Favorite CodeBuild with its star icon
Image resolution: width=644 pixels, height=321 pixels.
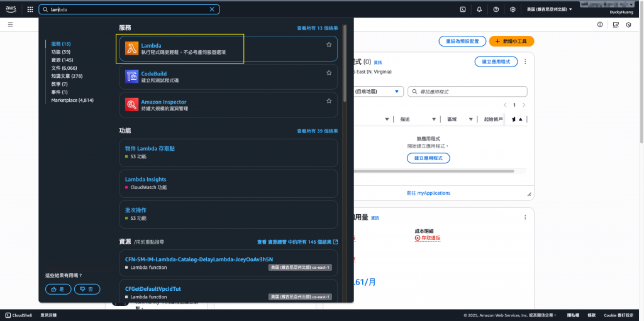[329, 73]
